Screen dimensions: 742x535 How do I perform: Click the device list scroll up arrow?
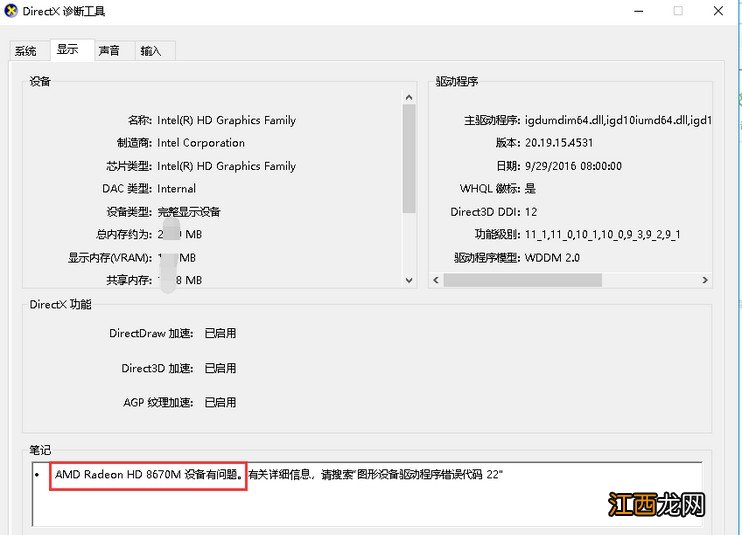pos(409,97)
